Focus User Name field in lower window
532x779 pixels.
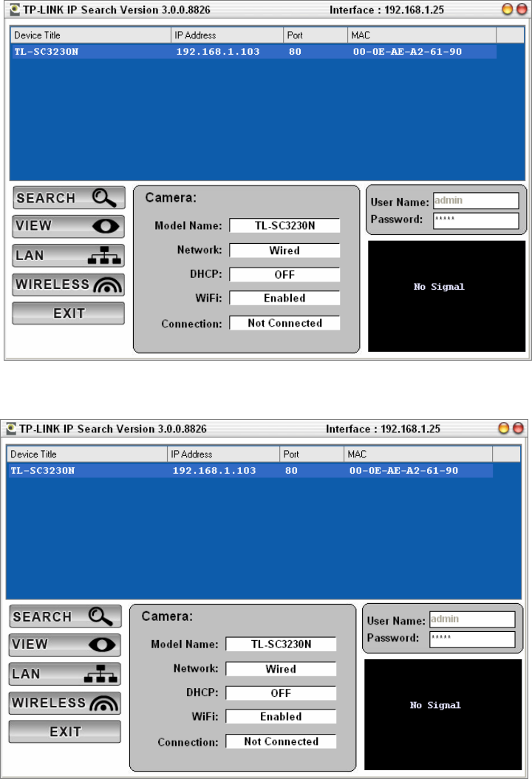tap(472, 619)
